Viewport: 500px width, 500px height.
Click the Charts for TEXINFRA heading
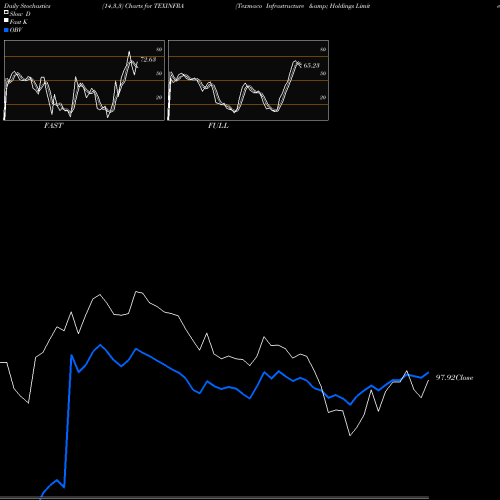[143, 6]
